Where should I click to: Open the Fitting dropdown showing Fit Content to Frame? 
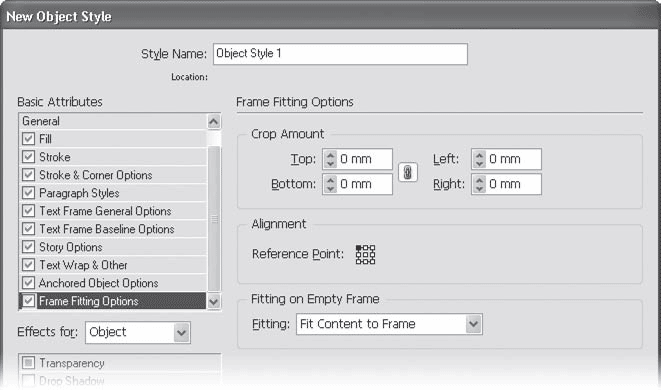point(389,324)
